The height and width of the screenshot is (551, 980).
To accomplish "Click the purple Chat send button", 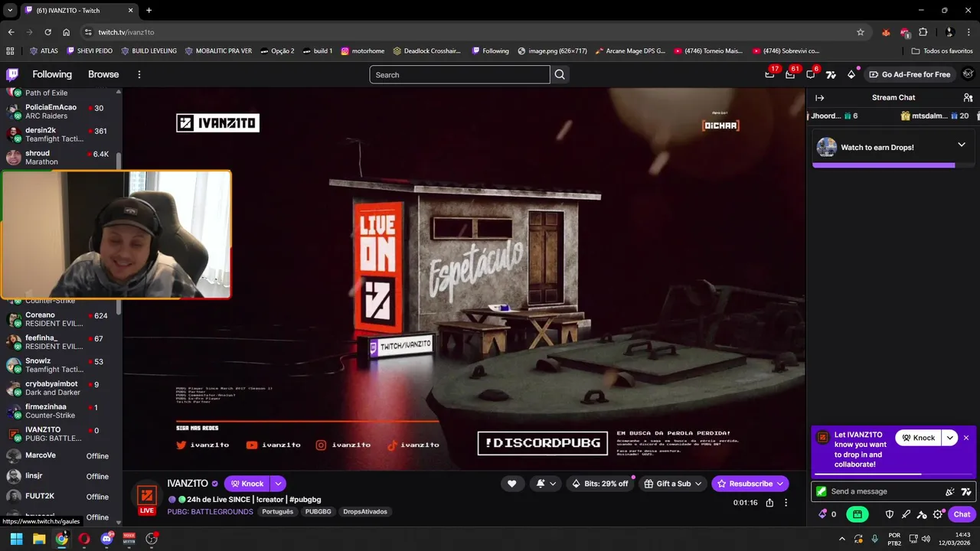I will [x=962, y=514].
